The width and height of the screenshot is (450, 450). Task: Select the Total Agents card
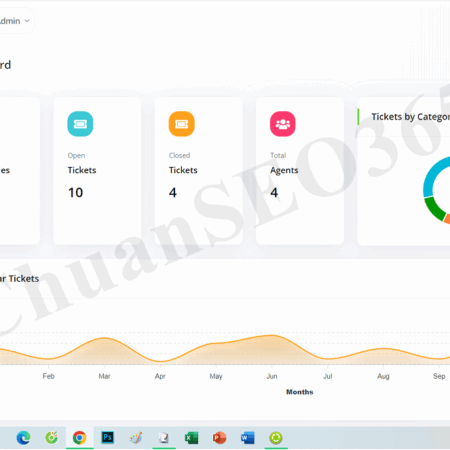(x=300, y=171)
